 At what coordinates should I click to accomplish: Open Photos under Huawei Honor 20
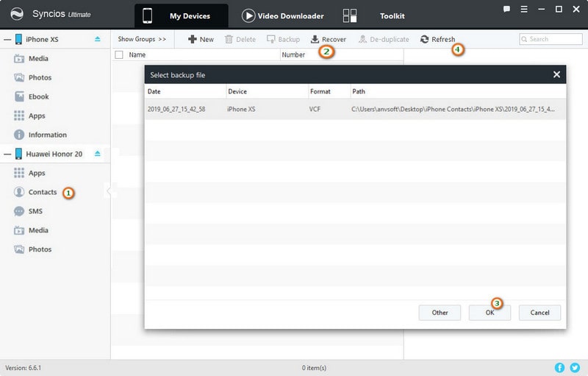click(32, 249)
